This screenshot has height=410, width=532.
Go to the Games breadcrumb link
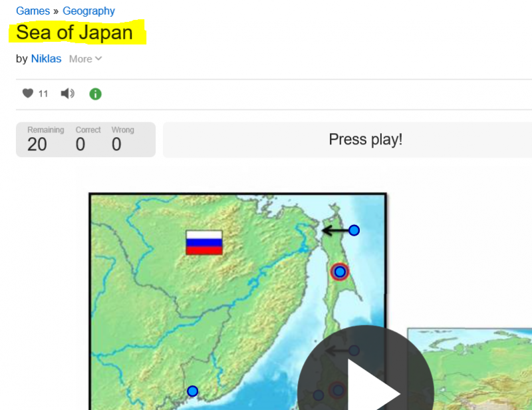point(33,11)
